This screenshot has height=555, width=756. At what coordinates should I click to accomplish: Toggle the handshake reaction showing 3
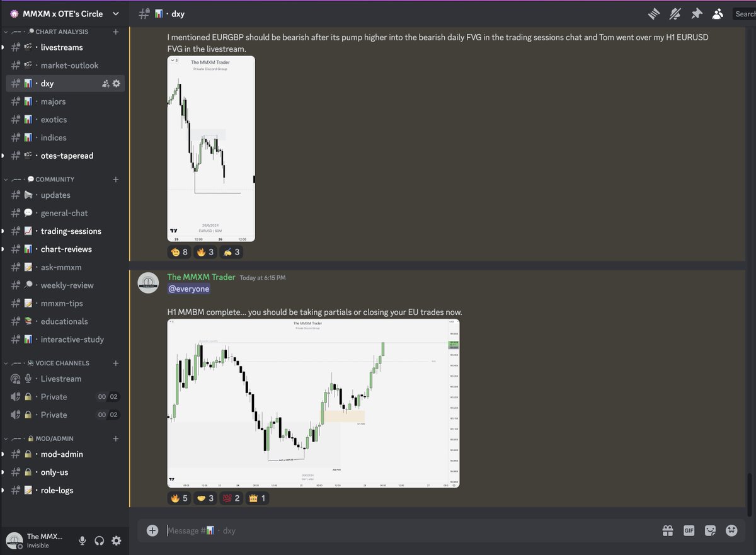[x=207, y=498]
